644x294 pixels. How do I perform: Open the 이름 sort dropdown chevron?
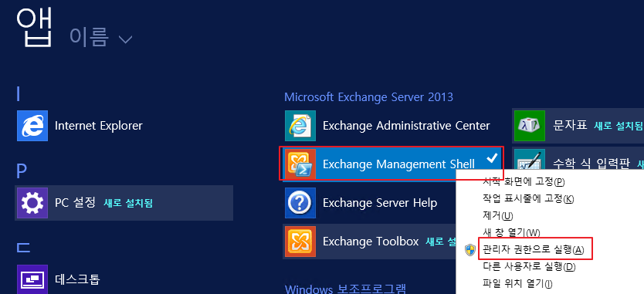pyautogui.click(x=125, y=39)
